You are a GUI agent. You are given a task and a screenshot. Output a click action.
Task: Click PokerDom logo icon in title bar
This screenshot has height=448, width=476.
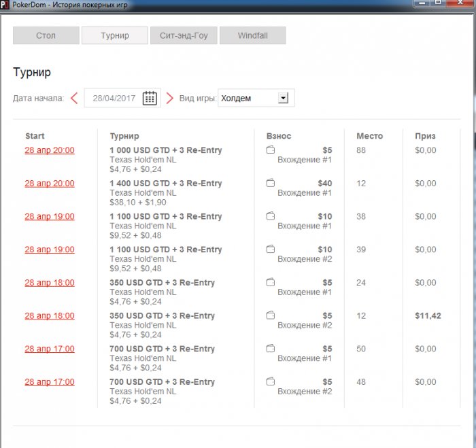tap(5, 5)
